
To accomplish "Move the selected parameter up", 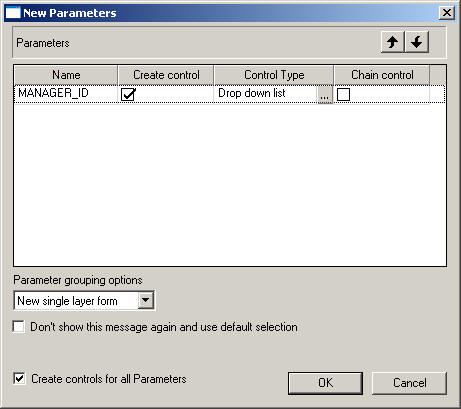I will click(x=393, y=42).
